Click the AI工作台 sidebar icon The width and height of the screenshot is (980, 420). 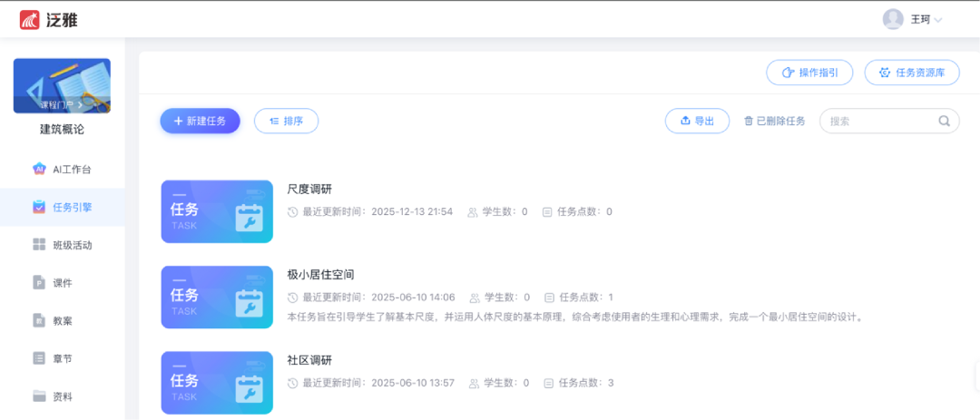click(x=39, y=170)
